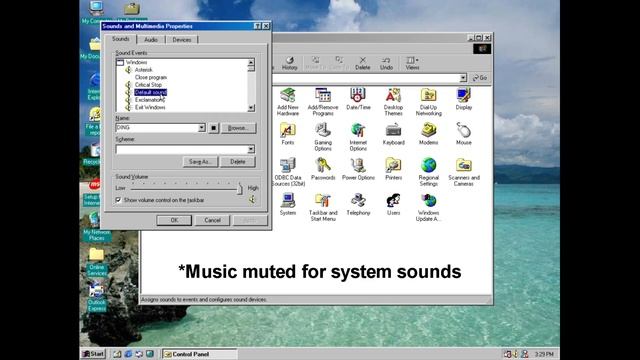Open Dial-Up Networking icon
640x360 pixels.
click(429, 102)
